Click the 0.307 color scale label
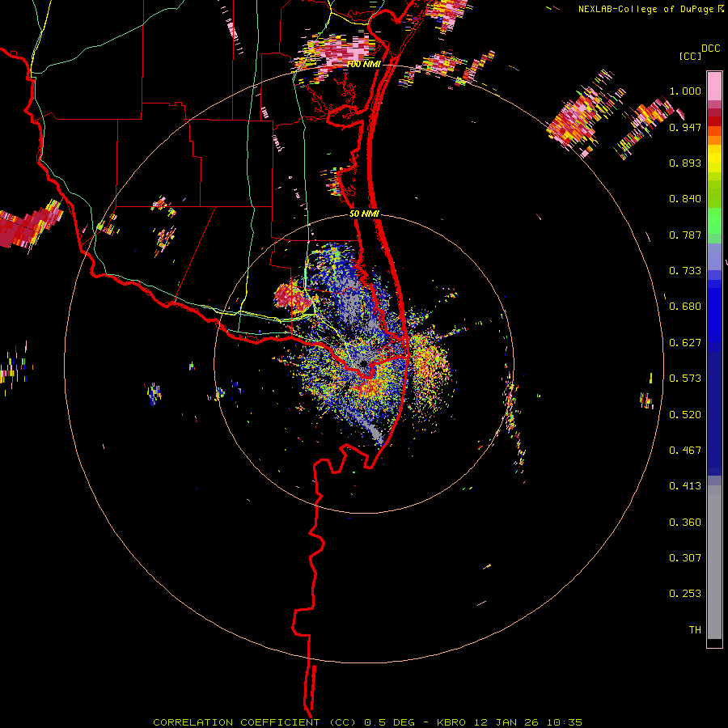728x728 pixels. click(685, 558)
